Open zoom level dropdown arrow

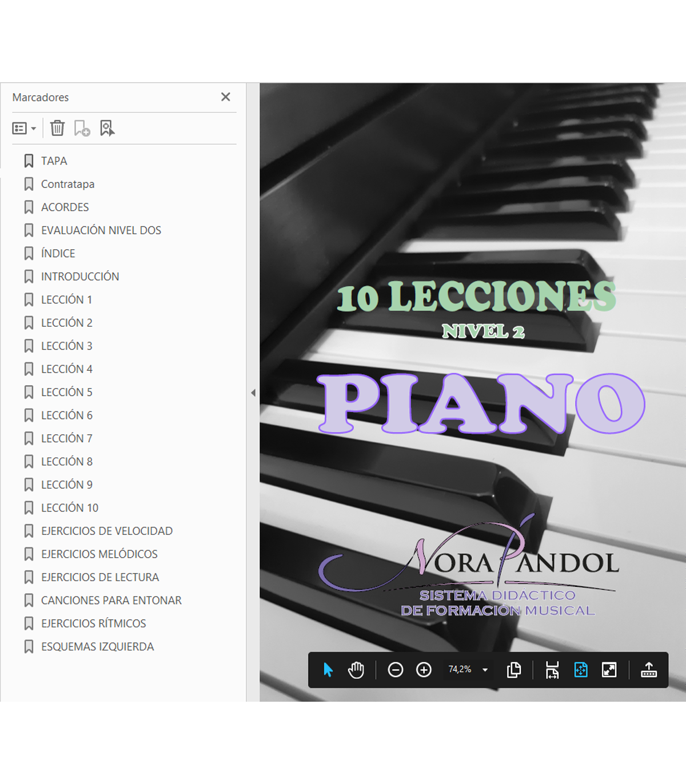pos(485,670)
